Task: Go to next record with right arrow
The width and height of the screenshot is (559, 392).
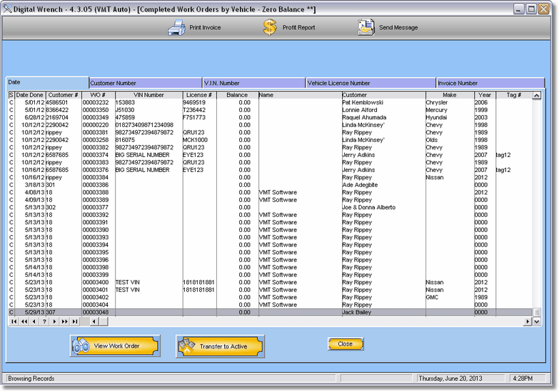Action: 54,321
